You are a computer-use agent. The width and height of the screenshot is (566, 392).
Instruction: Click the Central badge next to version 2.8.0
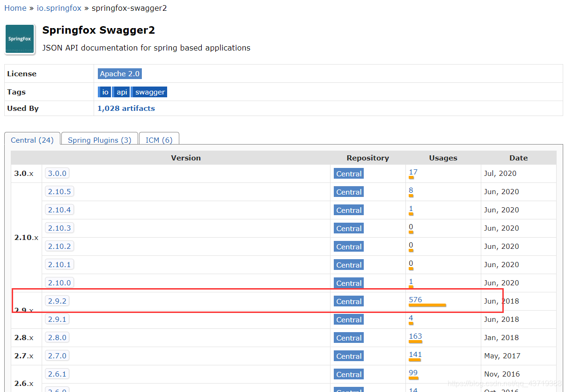[x=348, y=337]
